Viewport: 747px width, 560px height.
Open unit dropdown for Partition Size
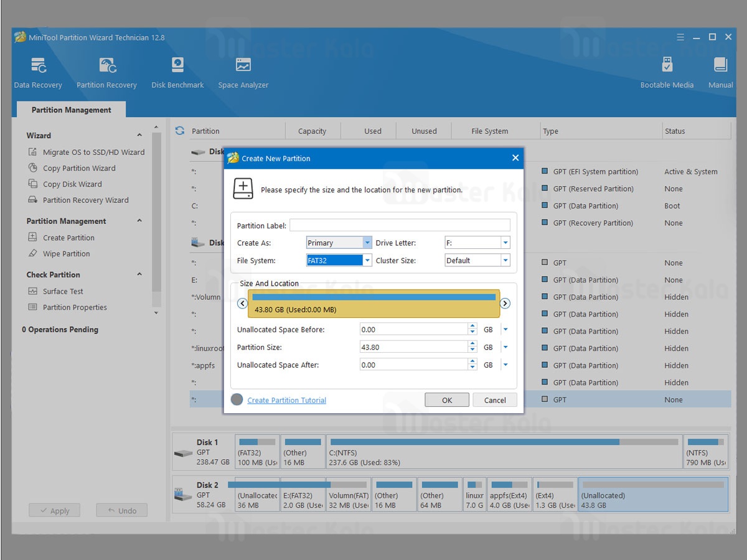coord(505,347)
